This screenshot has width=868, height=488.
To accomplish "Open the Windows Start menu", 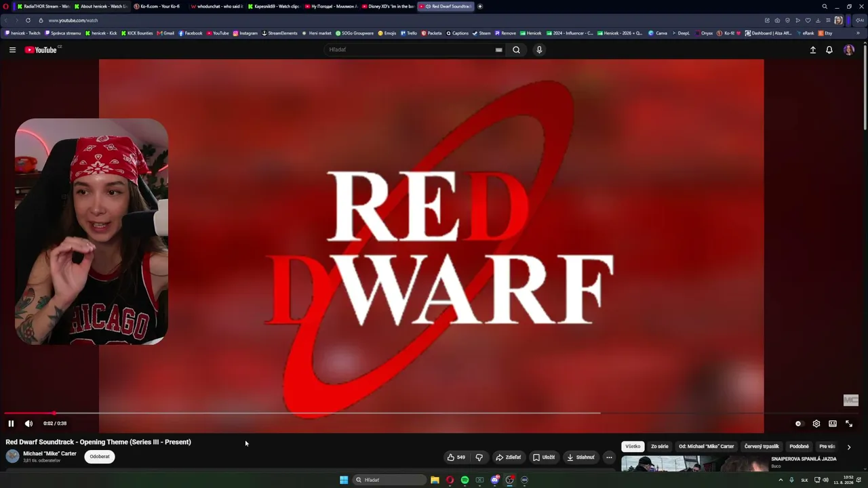I will point(344,480).
